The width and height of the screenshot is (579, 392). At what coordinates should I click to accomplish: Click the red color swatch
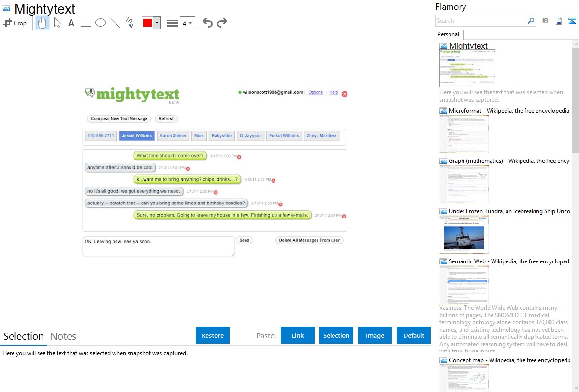(x=147, y=23)
